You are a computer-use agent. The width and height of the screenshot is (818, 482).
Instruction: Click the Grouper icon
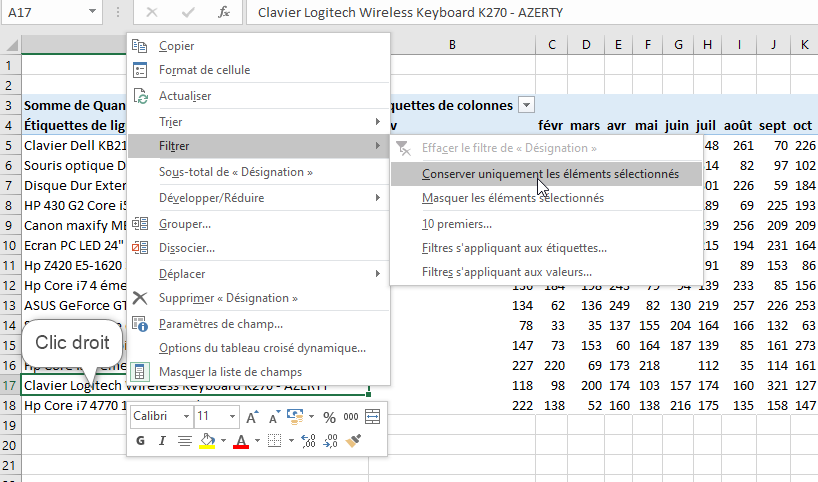pyautogui.click(x=140, y=224)
